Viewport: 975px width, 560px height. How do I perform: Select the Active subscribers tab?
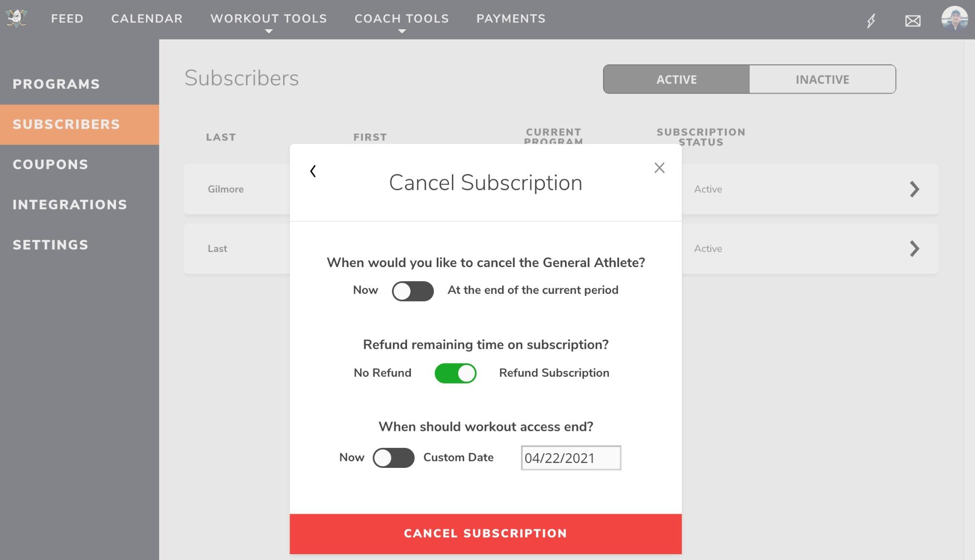tap(676, 79)
